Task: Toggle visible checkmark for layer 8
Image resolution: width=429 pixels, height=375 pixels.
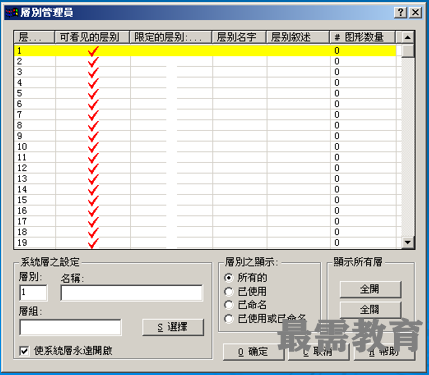Action: (x=93, y=125)
